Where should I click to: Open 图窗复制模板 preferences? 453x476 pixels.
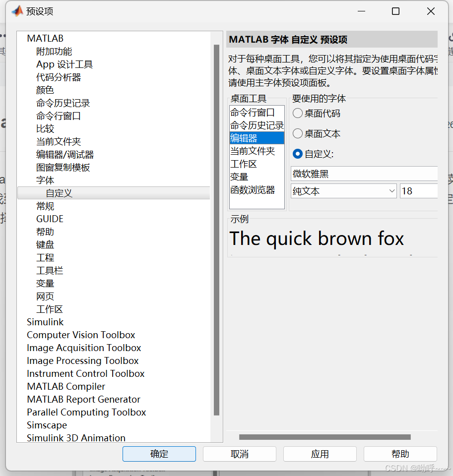pyautogui.click(x=63, y=167)
